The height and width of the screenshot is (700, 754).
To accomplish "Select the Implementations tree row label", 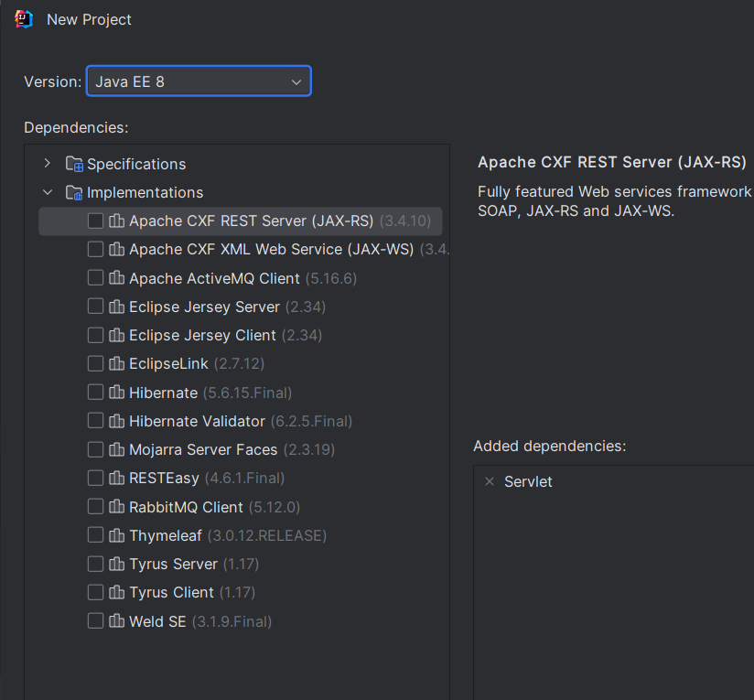I will click(145, 192).
